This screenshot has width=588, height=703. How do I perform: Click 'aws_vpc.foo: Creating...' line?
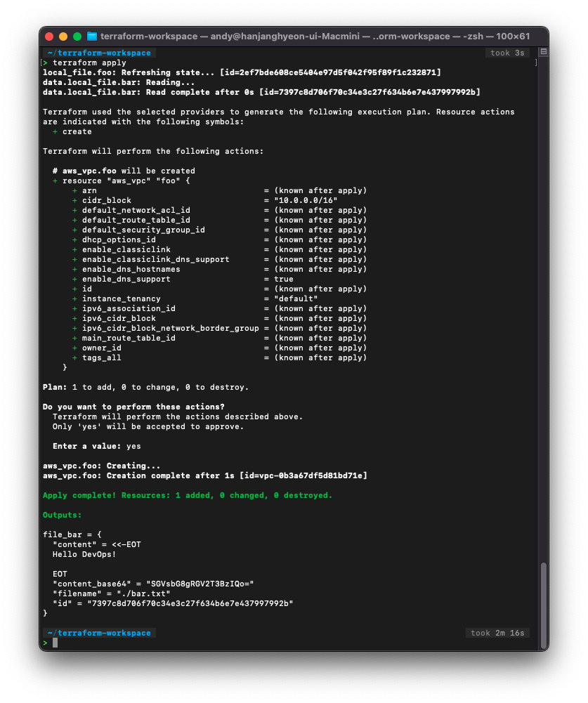coord(101,466)
